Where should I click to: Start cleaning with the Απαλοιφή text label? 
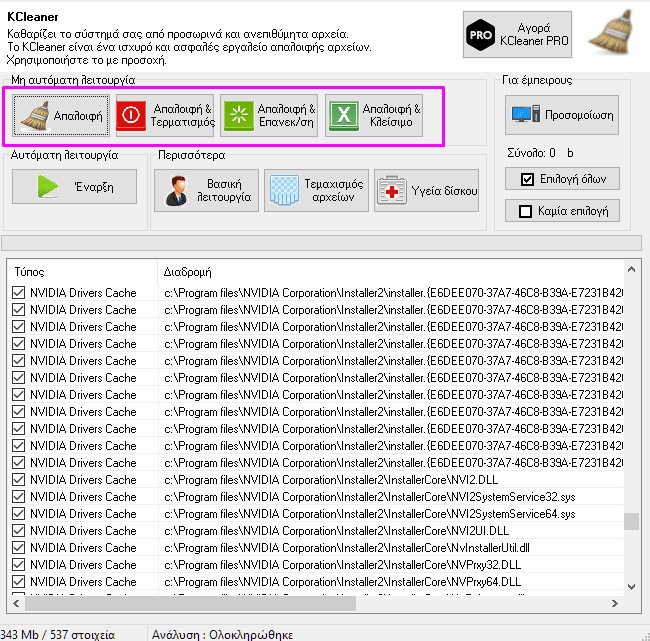(x=78, y=116)
